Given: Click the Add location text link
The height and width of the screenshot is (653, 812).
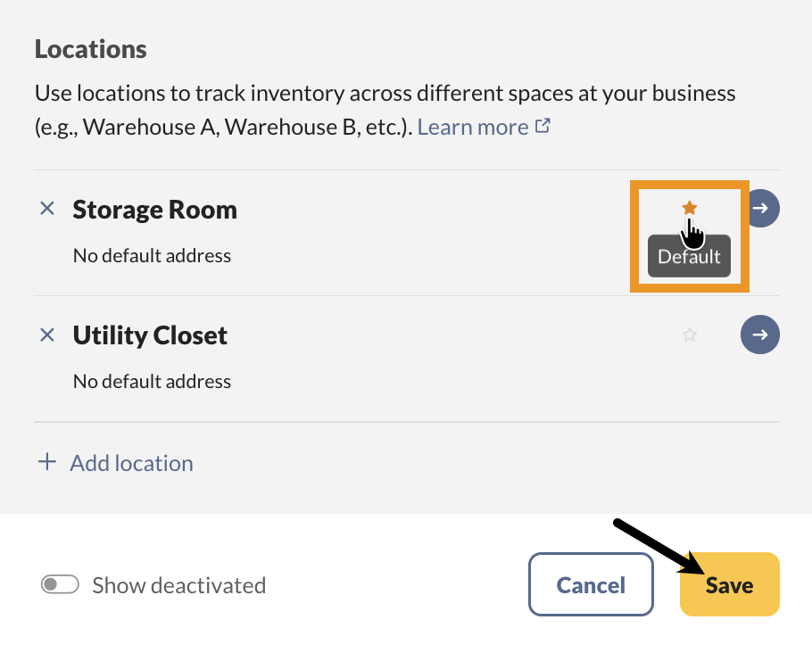Looking at the screenshot, I should pos(131,463).
